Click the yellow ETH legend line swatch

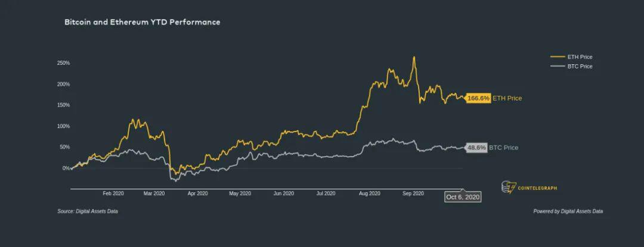557,57
